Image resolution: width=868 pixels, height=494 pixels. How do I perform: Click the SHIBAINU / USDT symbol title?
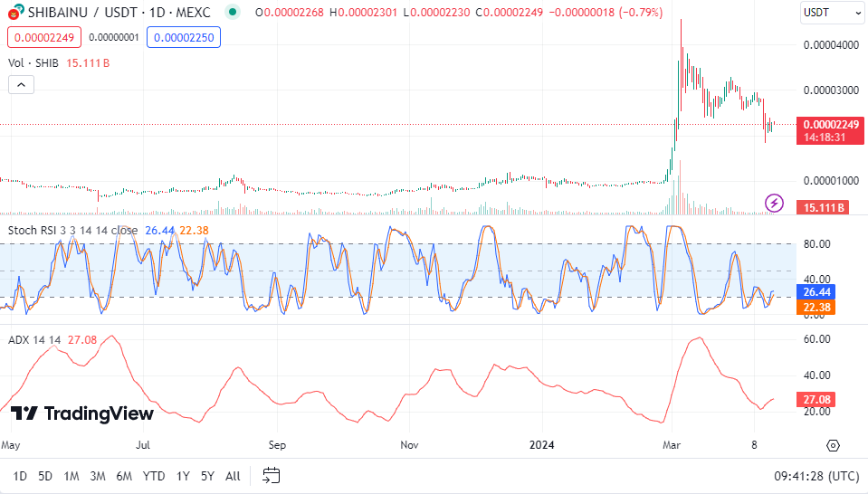pos(82,12)
